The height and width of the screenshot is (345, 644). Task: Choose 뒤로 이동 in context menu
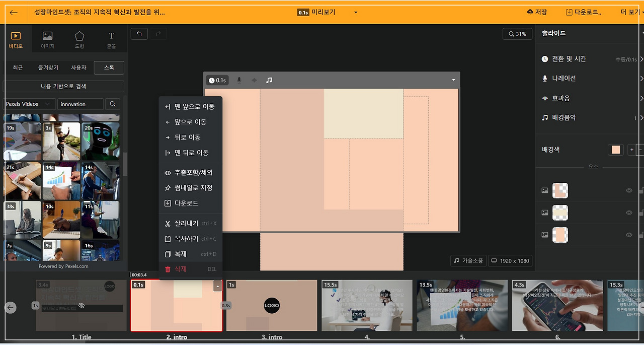click(x=190, y=137)
